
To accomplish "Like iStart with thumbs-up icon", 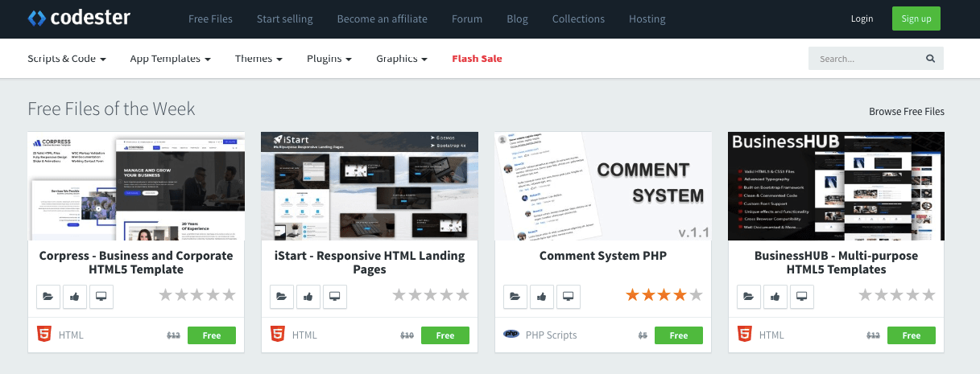I will pos(308,296).
